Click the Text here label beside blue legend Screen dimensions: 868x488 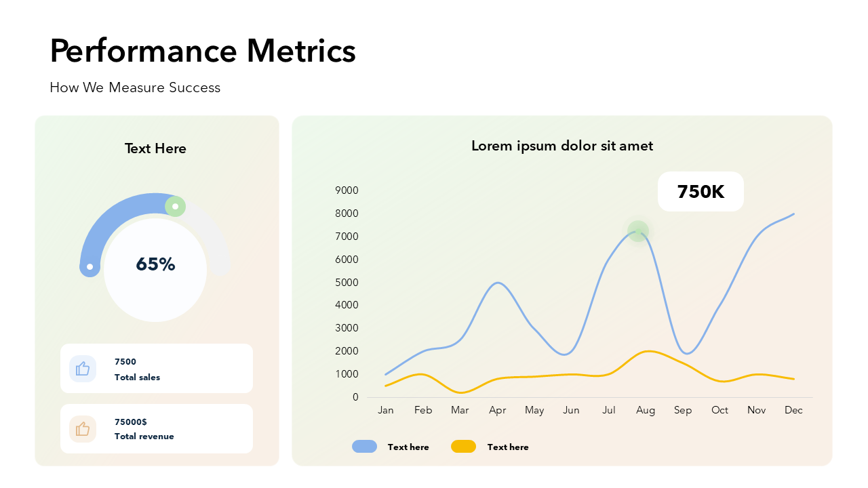[408, 447]
